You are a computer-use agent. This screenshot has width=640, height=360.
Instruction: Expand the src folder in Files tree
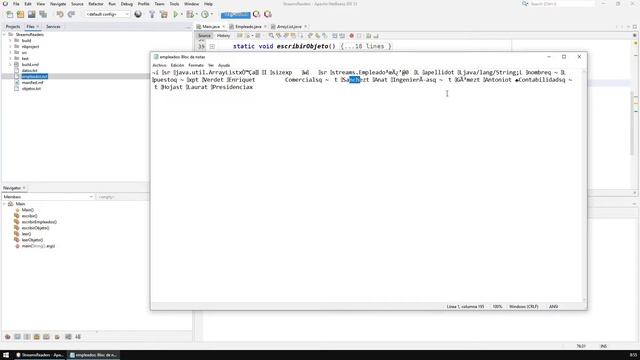click(10, 53)
